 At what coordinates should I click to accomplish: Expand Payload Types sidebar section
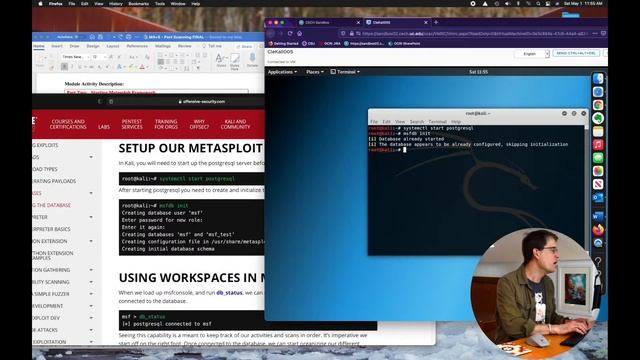click(45, 169)
